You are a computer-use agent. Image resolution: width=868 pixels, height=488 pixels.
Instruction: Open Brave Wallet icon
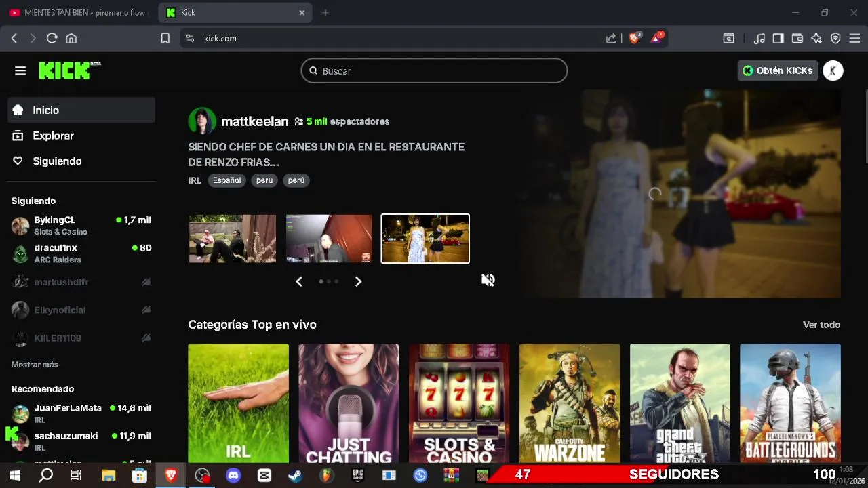point(797,39)
